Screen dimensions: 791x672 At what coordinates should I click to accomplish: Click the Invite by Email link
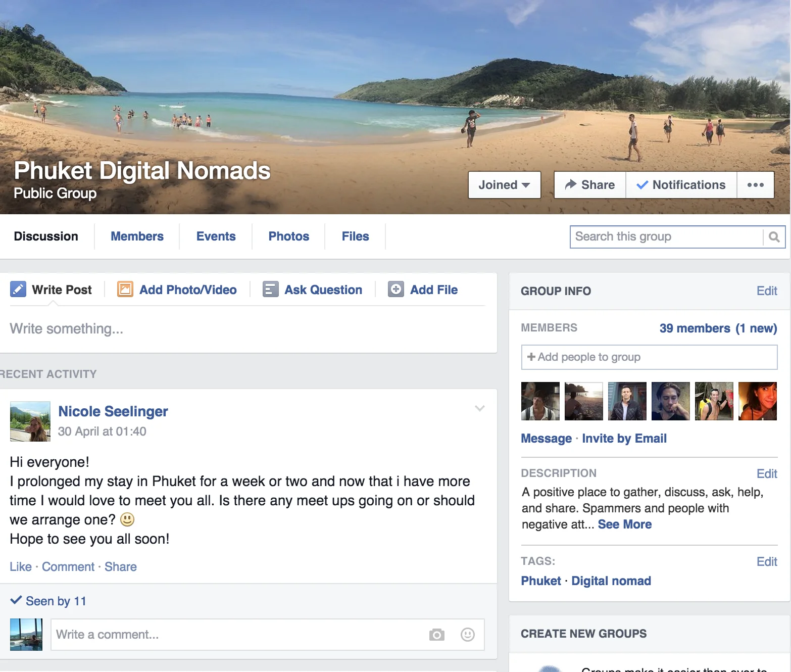[624, 439]
